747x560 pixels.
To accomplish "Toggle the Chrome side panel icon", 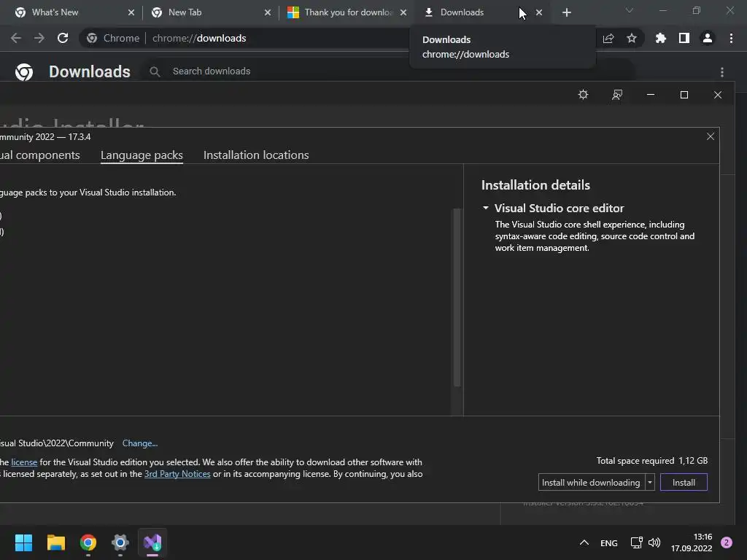I will (x=684, y=38).
